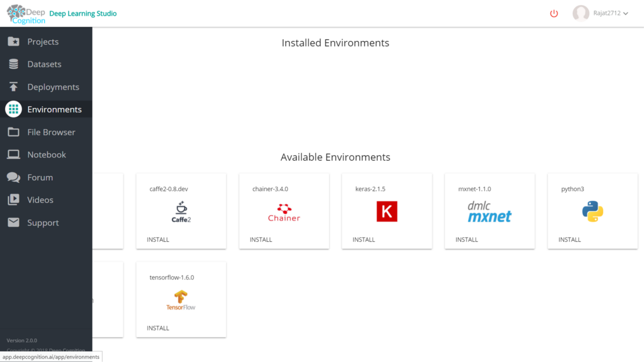Click the Projects folder star icon
644x362 pixels.
[13, 41]
